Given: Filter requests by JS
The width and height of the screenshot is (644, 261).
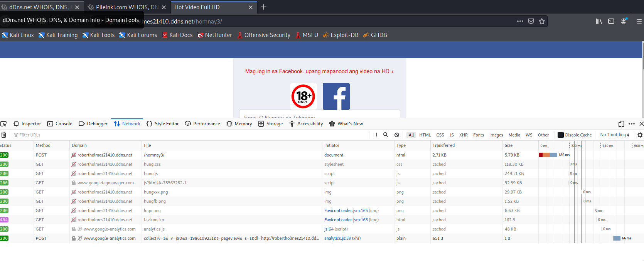Looking at the screenshot, I should coord(452,135).
